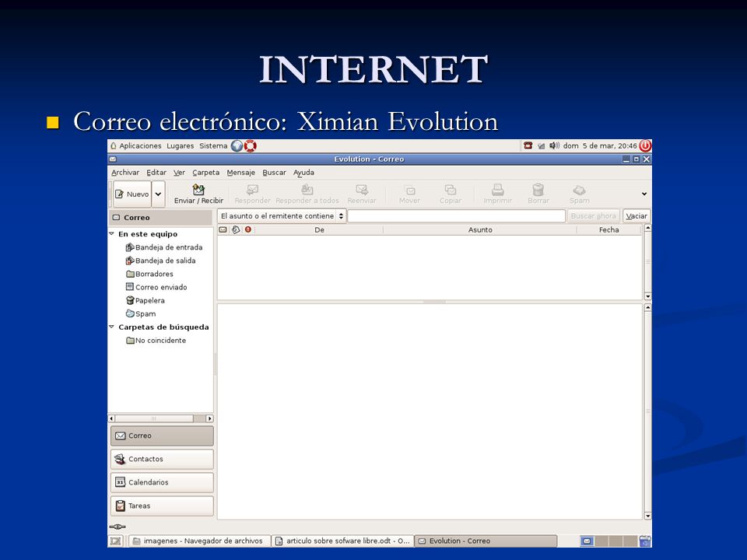
Task: Click the bottom panel trash applet
Action: pos(645,541)
